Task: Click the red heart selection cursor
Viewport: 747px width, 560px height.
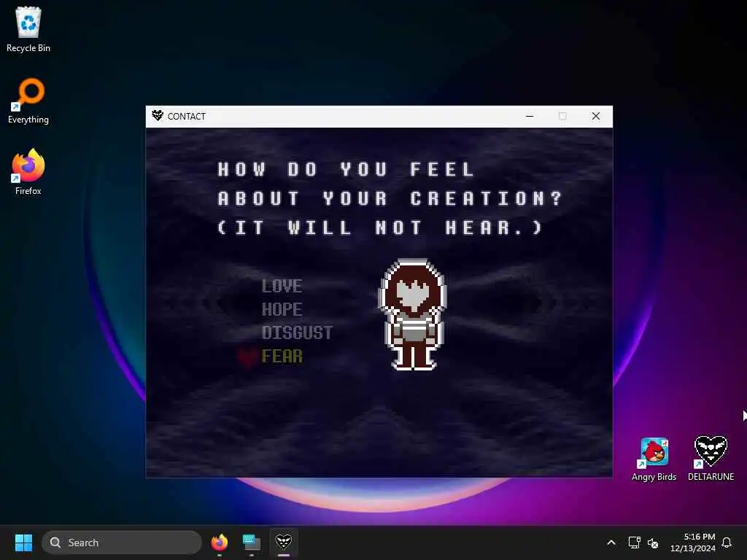Action: (x=248, y=357)
